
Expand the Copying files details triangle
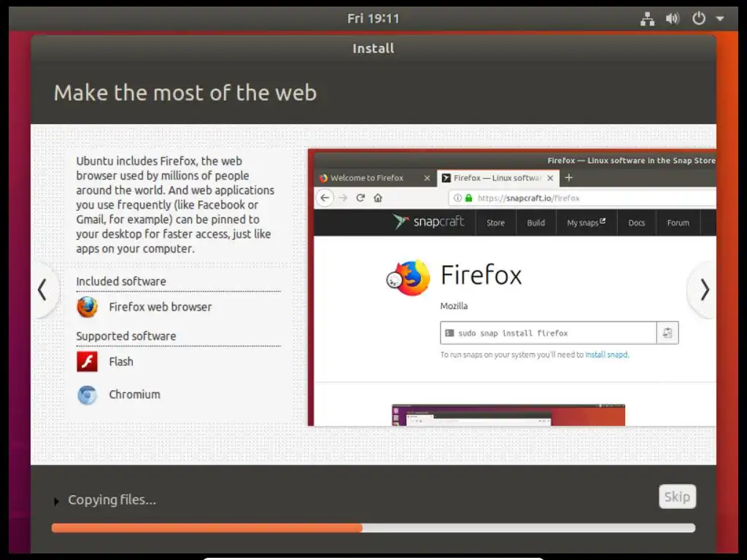(56, 502)
